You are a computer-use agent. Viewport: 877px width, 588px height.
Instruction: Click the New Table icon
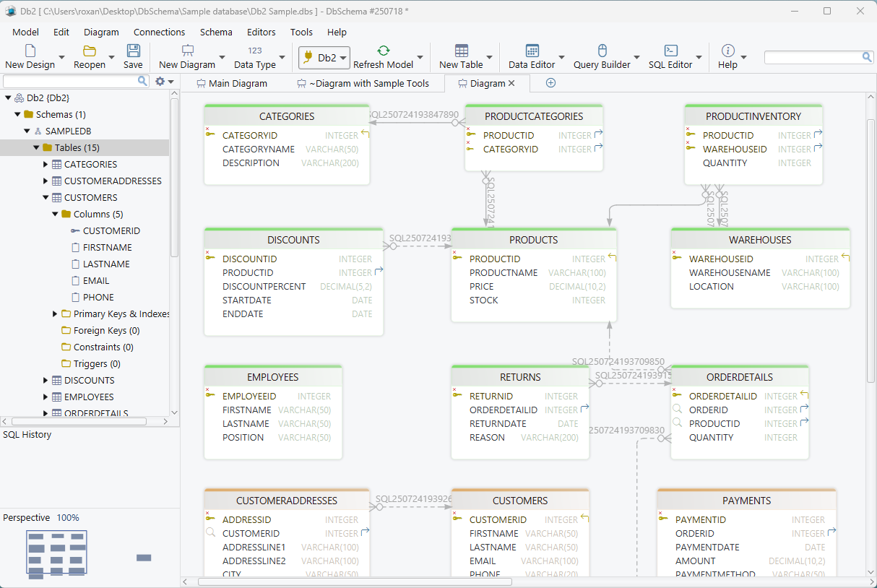click(461, 51)
